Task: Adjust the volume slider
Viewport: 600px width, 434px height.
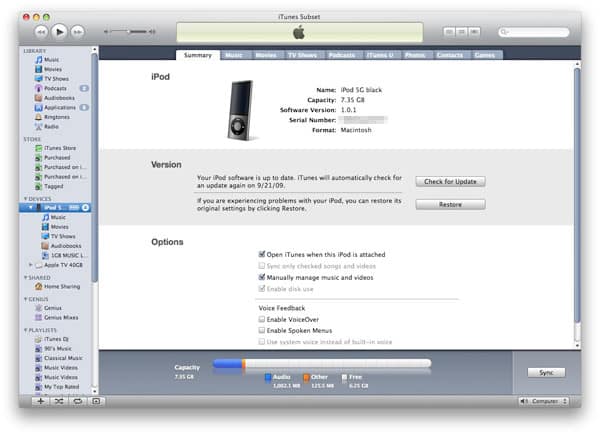Action: point(130,31)
